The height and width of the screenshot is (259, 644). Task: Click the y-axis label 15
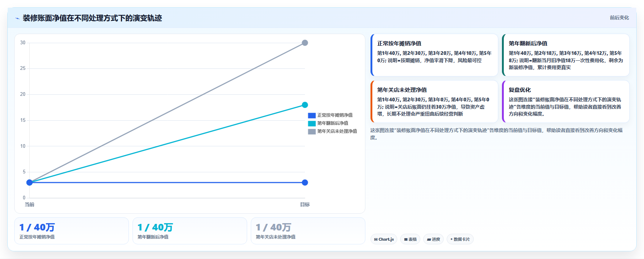(23, 120)
